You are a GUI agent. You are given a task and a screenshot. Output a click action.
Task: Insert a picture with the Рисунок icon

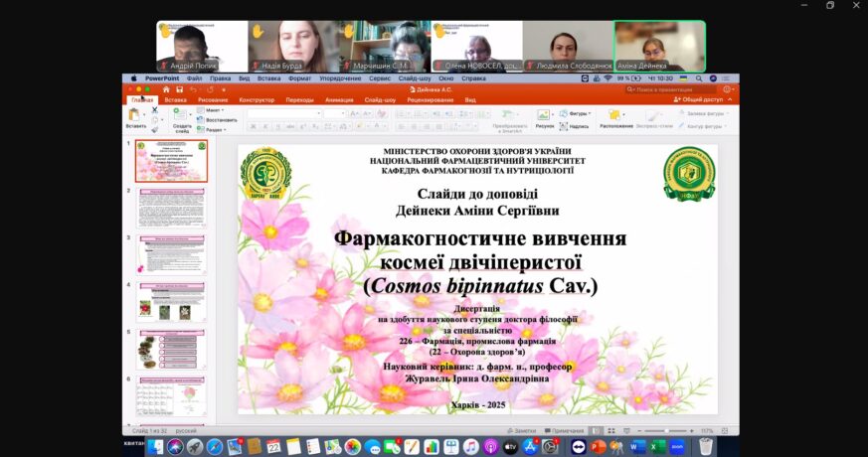tap(544, 115)
